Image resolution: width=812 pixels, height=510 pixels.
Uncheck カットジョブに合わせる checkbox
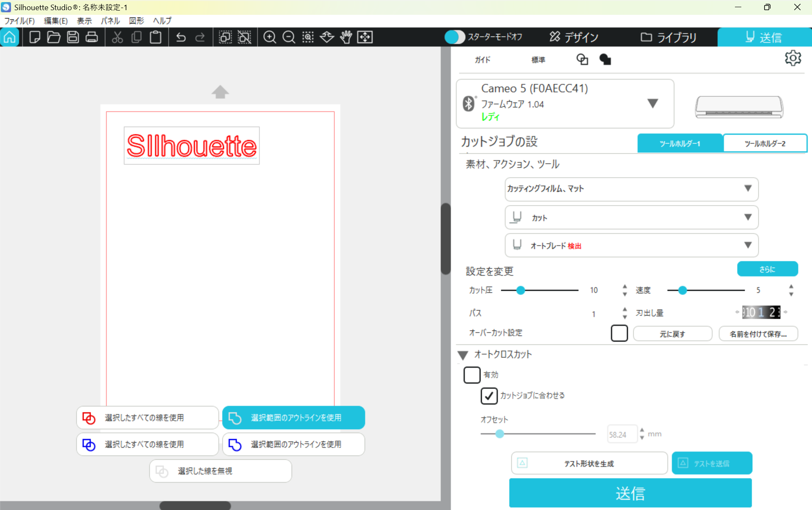(489, 396)
